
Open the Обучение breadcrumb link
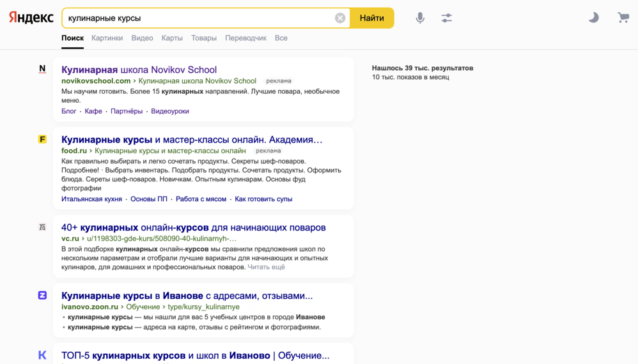click(143, 307)
